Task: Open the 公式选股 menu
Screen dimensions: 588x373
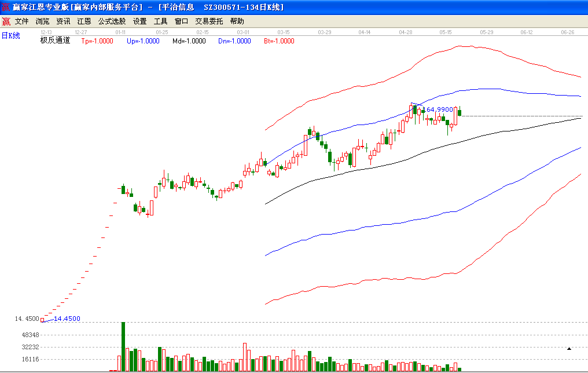Action: coord(112,21)
